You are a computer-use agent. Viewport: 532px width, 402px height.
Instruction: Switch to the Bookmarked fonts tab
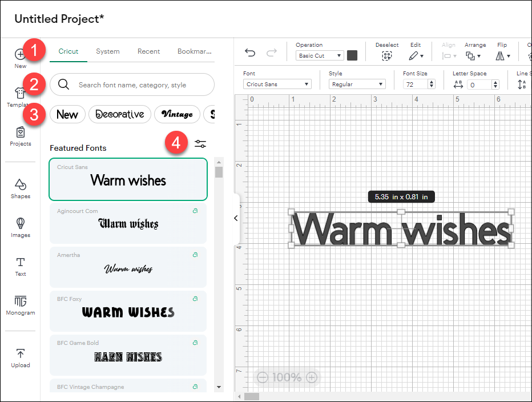tap(195, 51)
